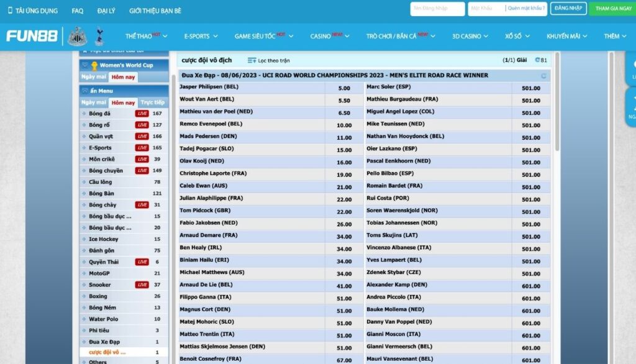Open Cầu lông in sidebar
Image resolution: width=636 pixels, height=364 pixels.
100,182
